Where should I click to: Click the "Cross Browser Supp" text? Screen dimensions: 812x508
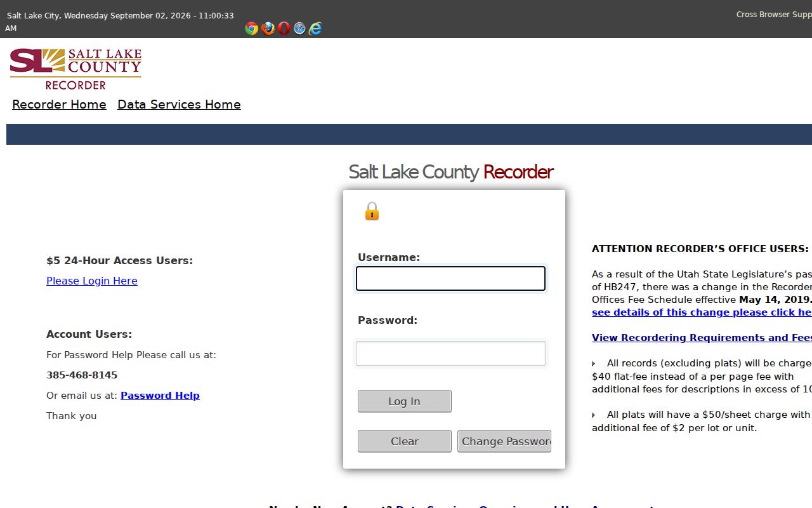click(x=774, y=15)
